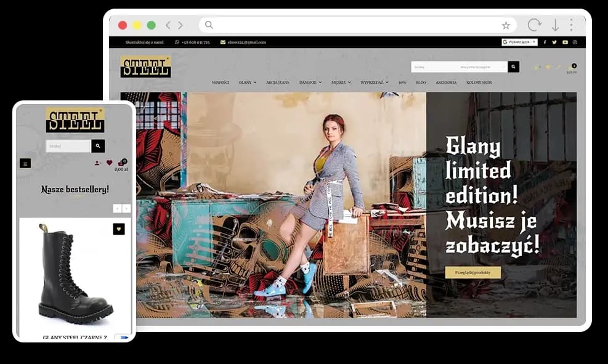Open the BLOG menu item

pos(421,82)
